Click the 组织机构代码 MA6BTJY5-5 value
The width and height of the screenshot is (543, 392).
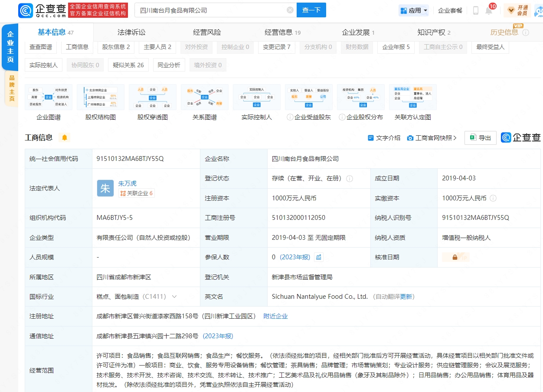pyautogui.click(x=114, y=218)
